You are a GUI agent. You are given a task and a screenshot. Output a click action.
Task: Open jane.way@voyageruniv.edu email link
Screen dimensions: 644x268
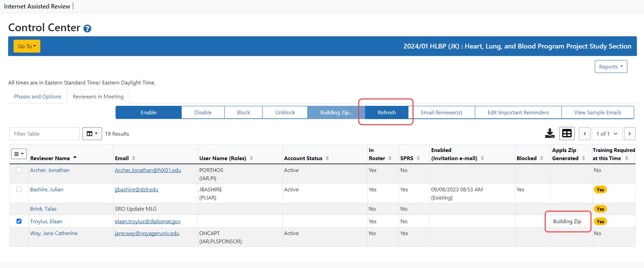coord(147,233)
